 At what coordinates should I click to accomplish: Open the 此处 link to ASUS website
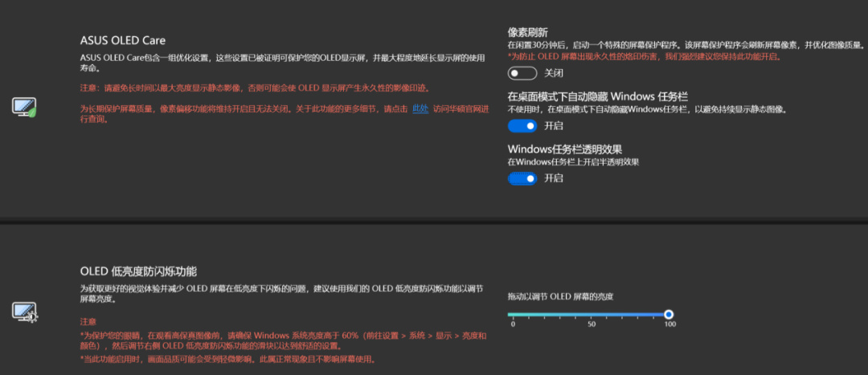point(420,109)
